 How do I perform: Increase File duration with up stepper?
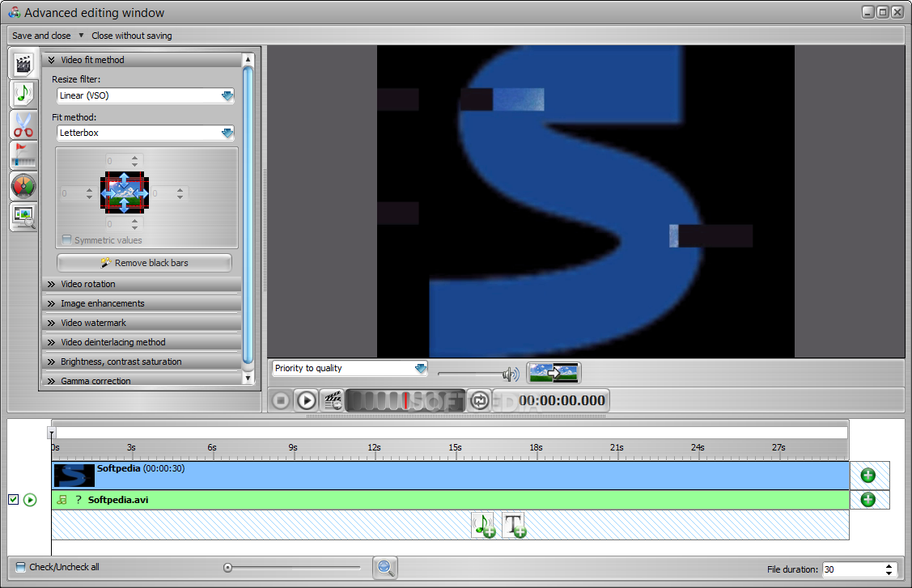coord(889,566)
